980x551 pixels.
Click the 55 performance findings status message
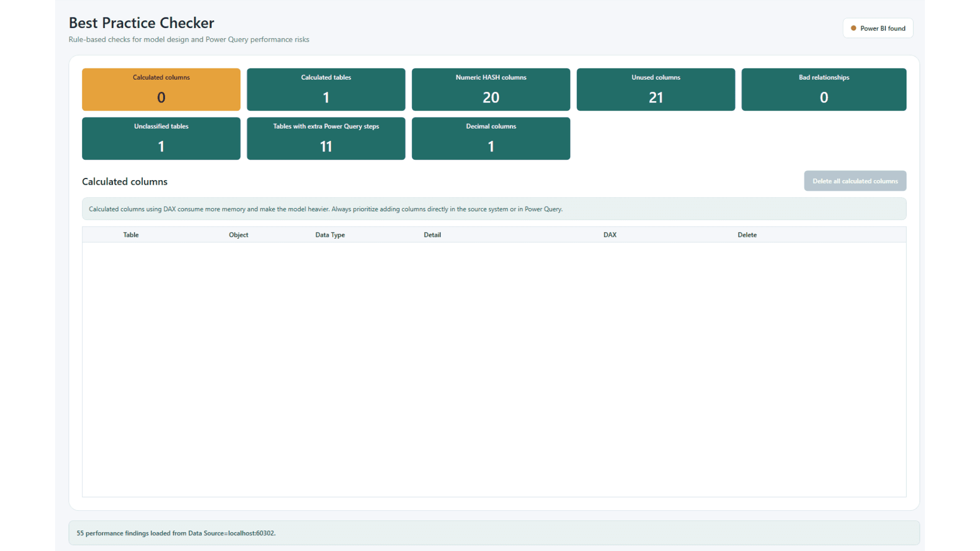point(176,533)
